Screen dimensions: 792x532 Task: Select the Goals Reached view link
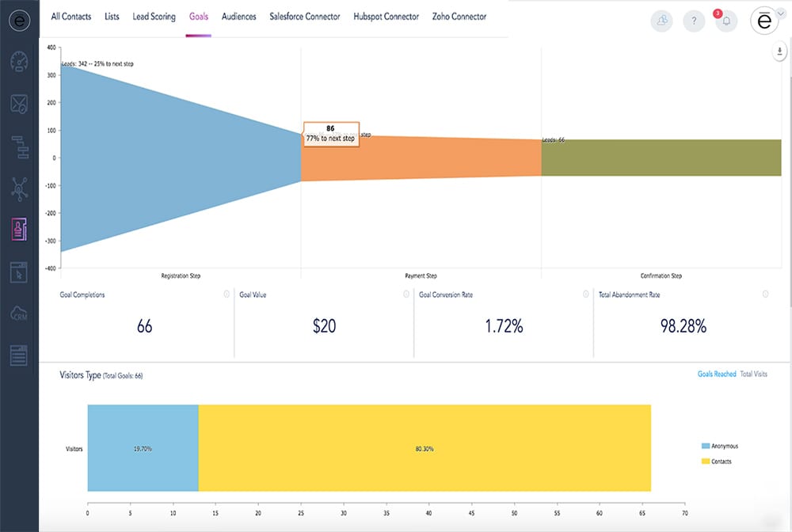pyautogui.click(x=716, y=374)
